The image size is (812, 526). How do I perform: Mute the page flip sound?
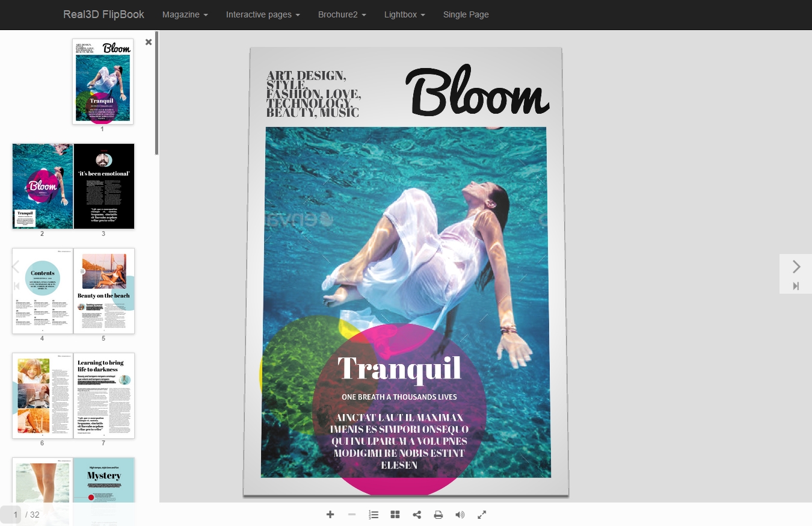[460, 515]
